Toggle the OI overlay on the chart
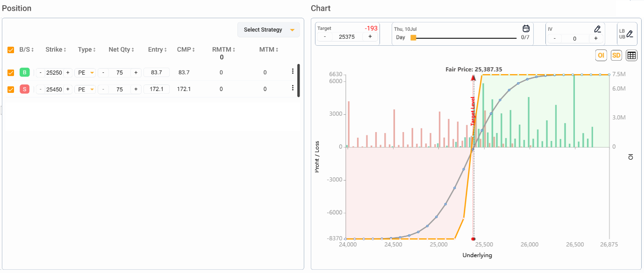The image size is (644, 273). [x=601, y=56]
